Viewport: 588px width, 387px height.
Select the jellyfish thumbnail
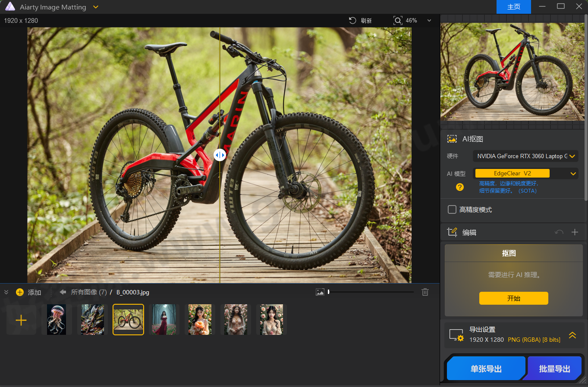pyautogui.click(x=57, y=320)
